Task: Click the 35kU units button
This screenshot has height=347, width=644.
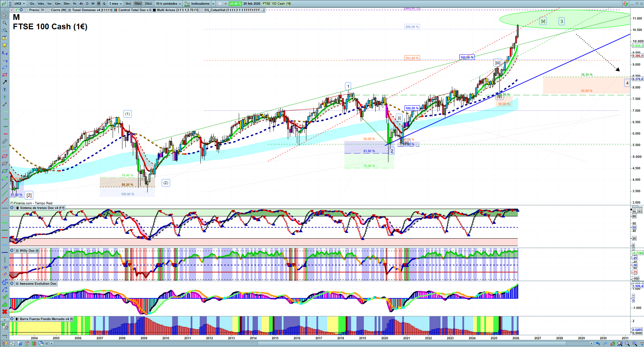Action: (148, 4)
